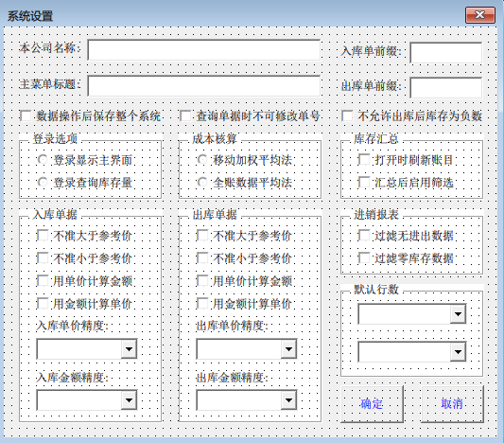Enable 用金额计算单价 in 出库单据 group
This screenshot has width=504, height=443.
click(x=202, y=303)
